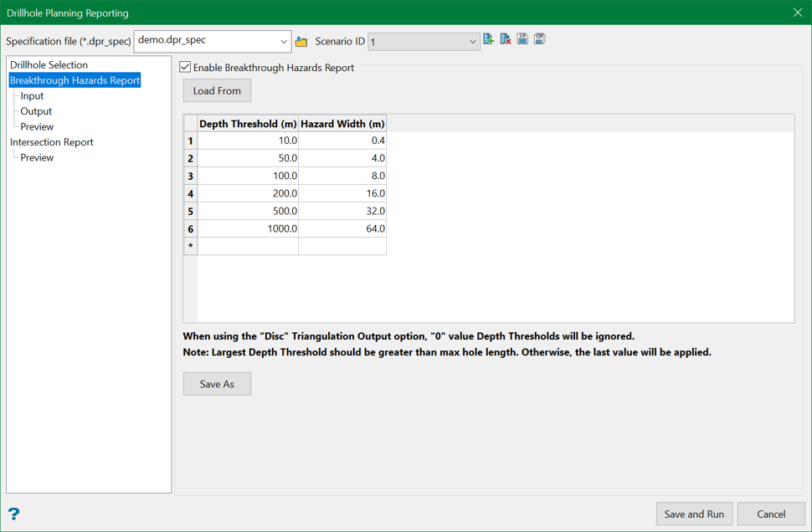Click the delete scenario icon
The width and height of the screenshot is (812, 532).
(x=506, y=39)
